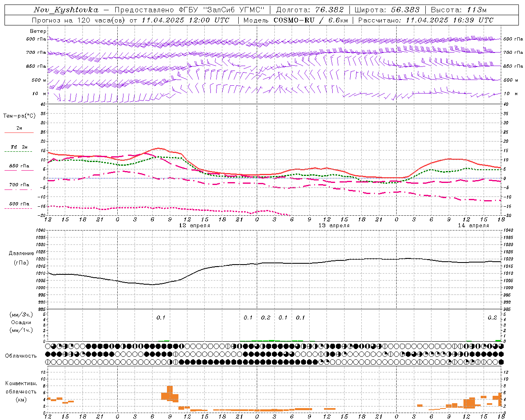Click the Долгота: 76.382 longitude value
The height and width of the screenshot is (420, 525).
[310, 10]
